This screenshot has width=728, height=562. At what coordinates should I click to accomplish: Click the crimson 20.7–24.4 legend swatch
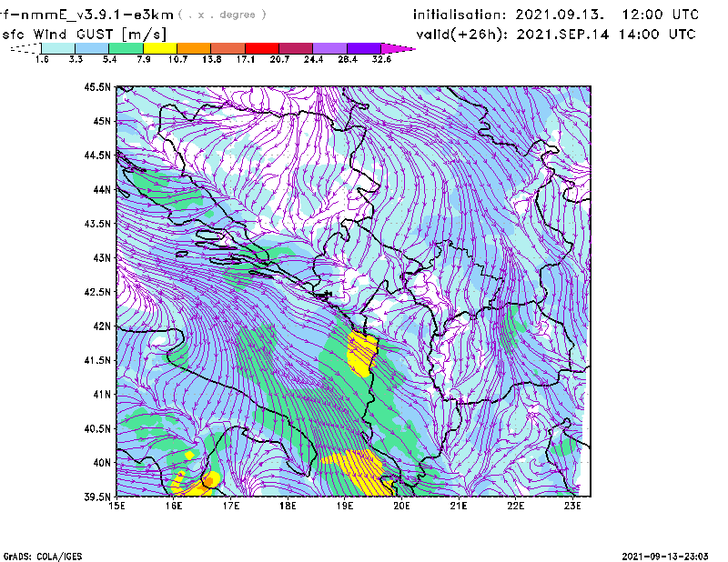296,48
